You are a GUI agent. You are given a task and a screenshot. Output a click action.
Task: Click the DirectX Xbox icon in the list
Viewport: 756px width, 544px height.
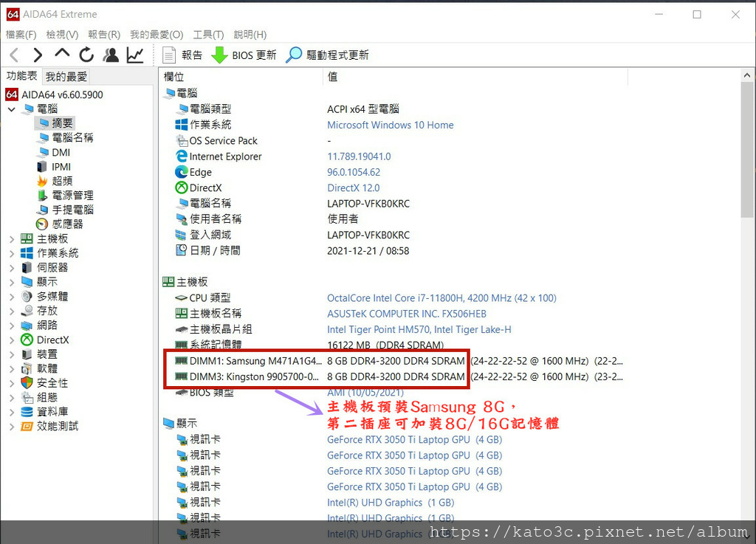(x=182, y=188)
